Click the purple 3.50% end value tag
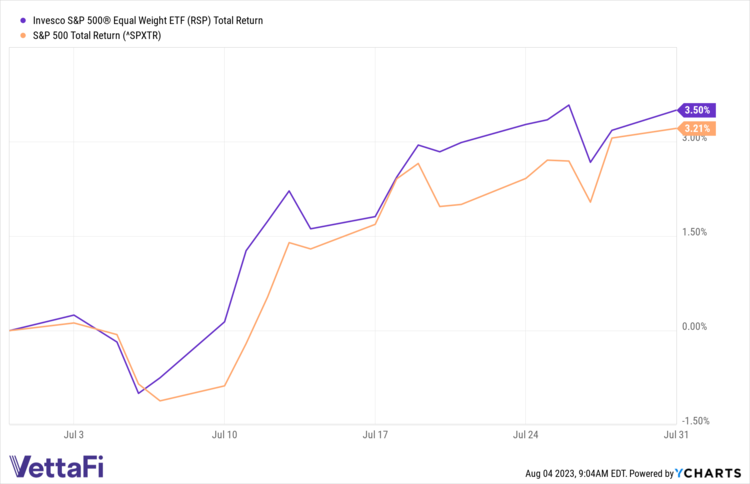The width and height of the screenshot is (750, 484). [x=696, y=110]
